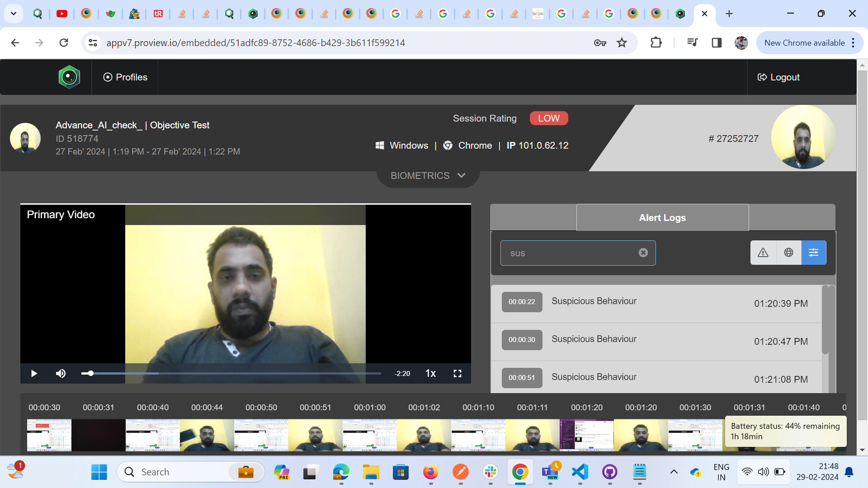Click the Logout link
Viewport: 868px width, 488px height.
[778, 77]
